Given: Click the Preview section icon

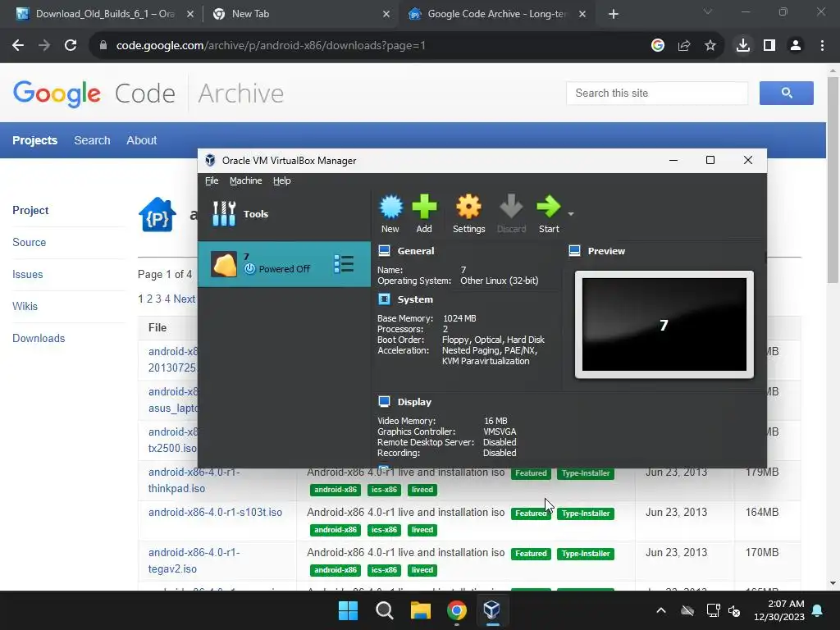Looking at the screenshot, I should (x=575, y=250).
